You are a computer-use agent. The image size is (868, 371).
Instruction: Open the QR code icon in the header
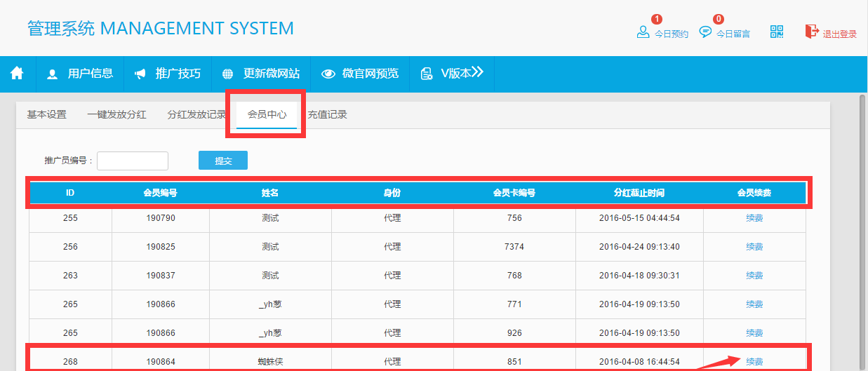click(776, 32)
